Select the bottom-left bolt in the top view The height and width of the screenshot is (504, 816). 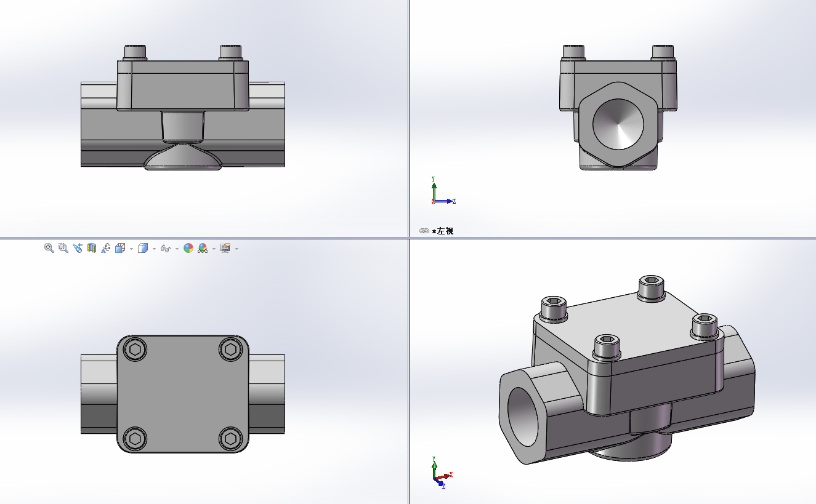coord(135,439)
